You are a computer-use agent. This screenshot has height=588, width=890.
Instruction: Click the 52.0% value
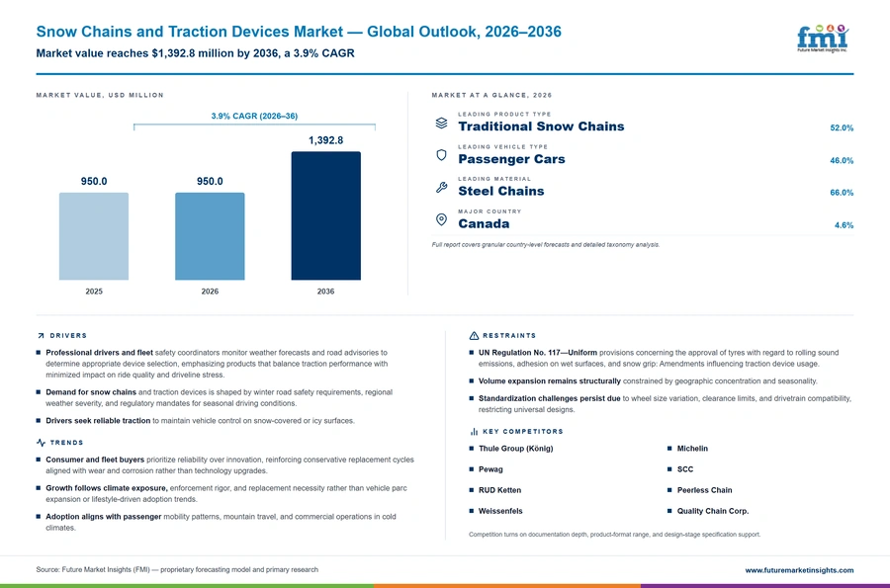click(842, 128)
